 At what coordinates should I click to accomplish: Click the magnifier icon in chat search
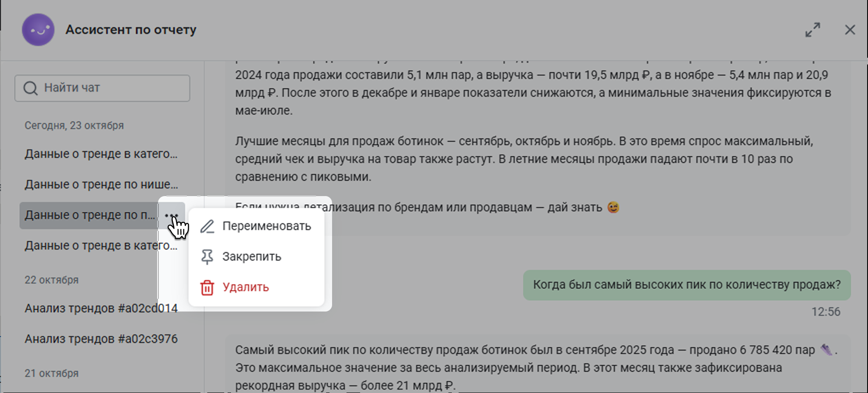30,88
